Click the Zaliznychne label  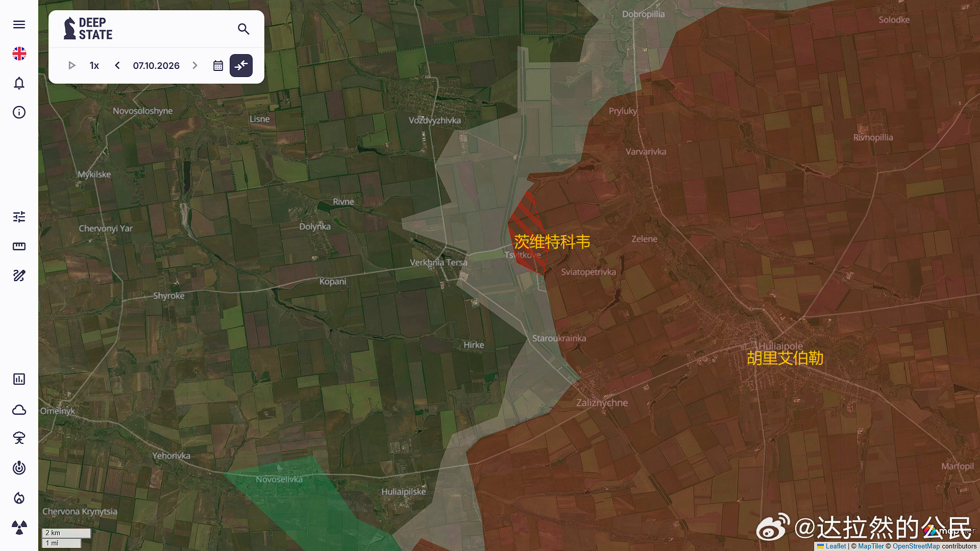click(x=602, y=403)
